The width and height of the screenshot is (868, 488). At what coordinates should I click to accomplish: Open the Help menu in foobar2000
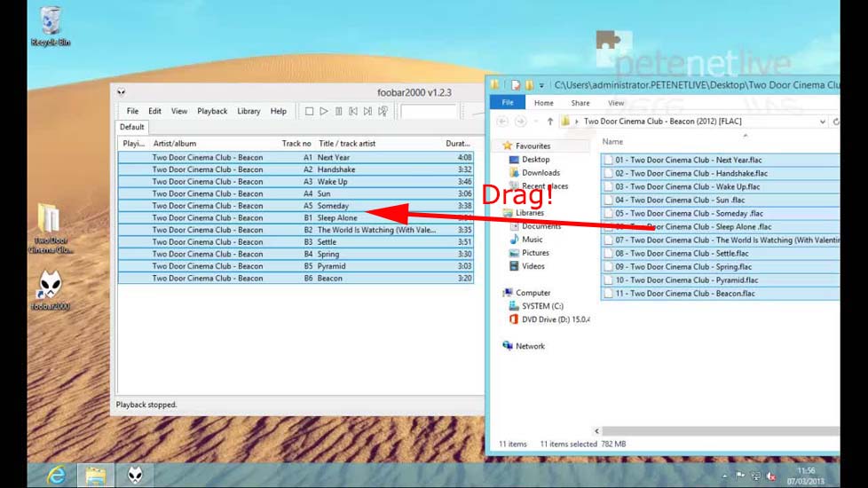point(279,111)
